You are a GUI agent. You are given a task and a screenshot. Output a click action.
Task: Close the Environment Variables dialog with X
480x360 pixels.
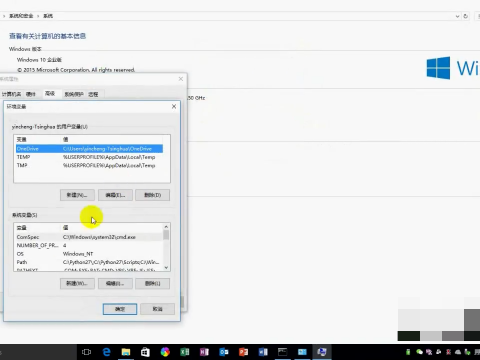pyautogui.click(x=174, y=106)
